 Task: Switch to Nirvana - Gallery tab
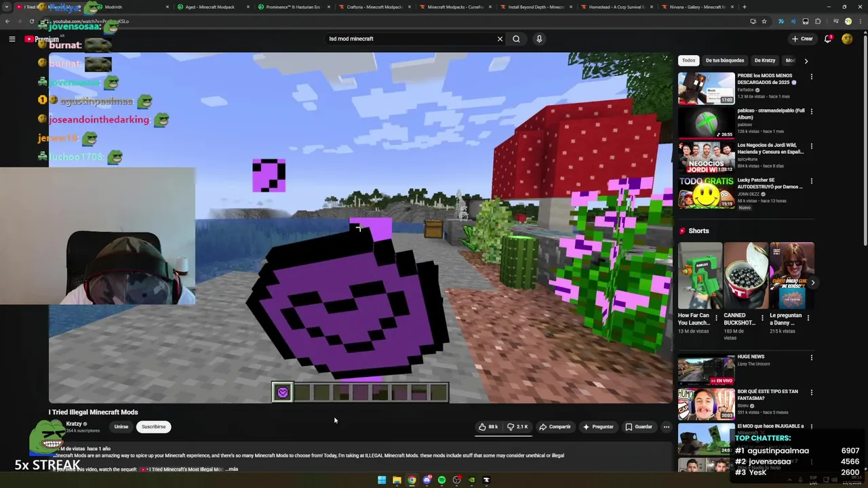(x=698, y=7)
